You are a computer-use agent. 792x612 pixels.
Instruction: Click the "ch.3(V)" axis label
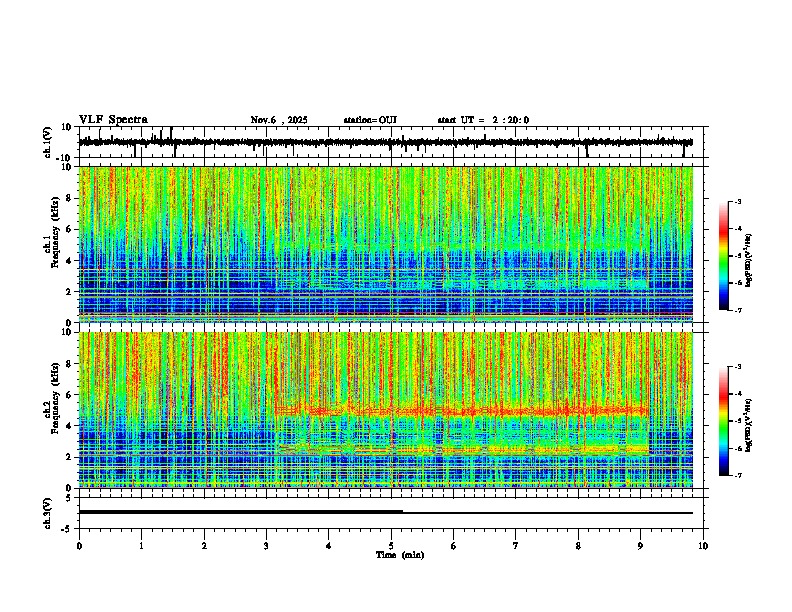pyautogui.click(x=48, y=513)
